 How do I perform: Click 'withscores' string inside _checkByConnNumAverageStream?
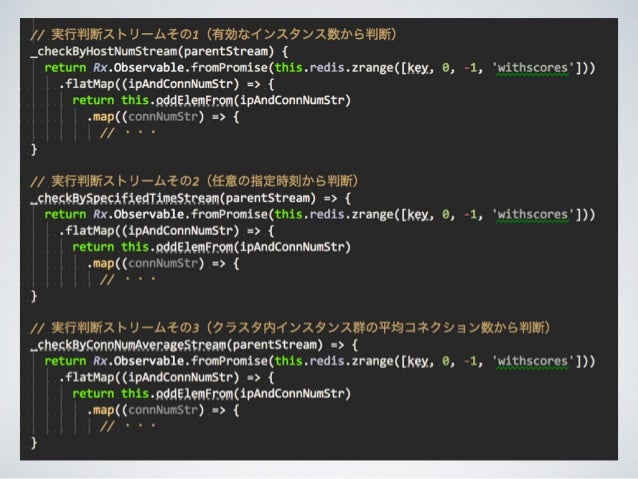click(533, 361)
